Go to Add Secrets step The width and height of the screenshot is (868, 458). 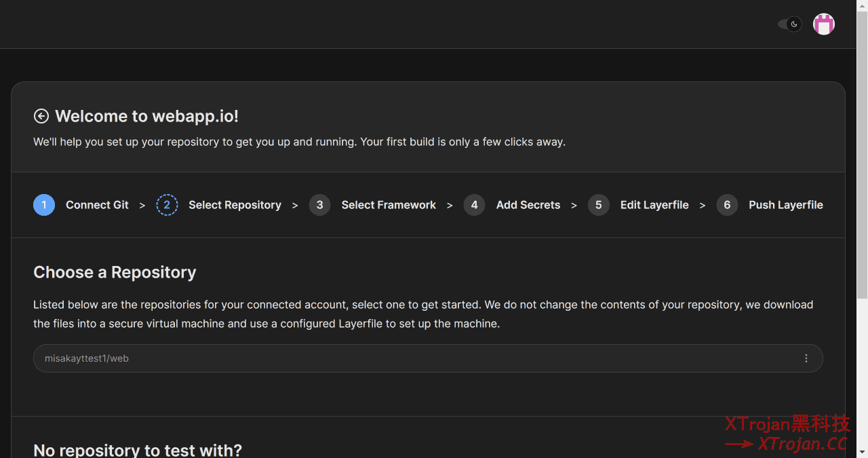tap(528, 205)
